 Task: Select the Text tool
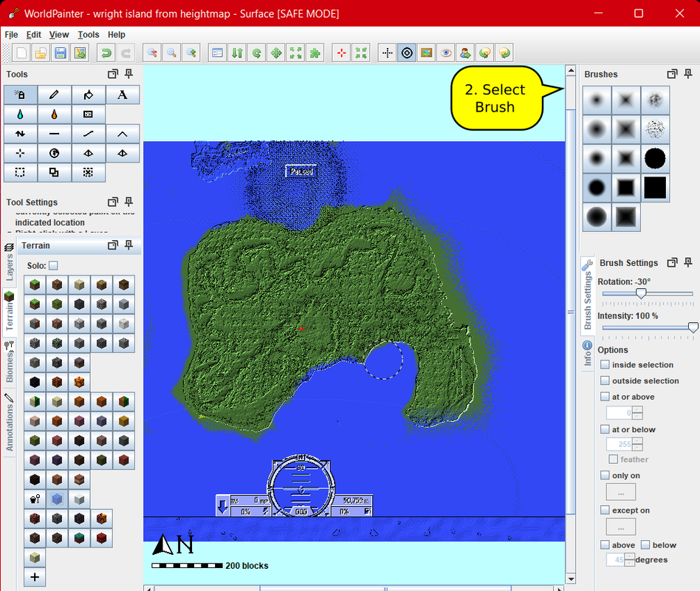pos(123,95)
